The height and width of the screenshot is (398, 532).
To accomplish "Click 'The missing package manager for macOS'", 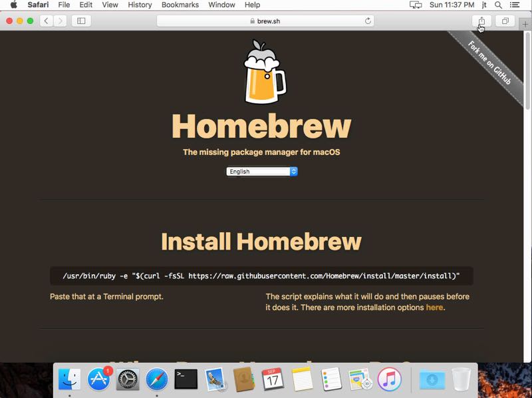I will [x=261, y=152].
